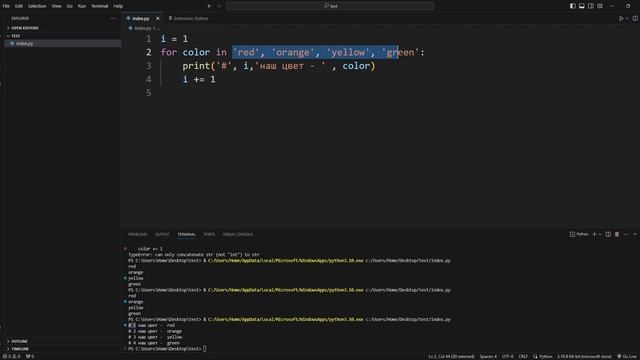Viewport: 640px width, 360px height.
Task: Select Python interpreter version in status bar
Action: (584, 357)
